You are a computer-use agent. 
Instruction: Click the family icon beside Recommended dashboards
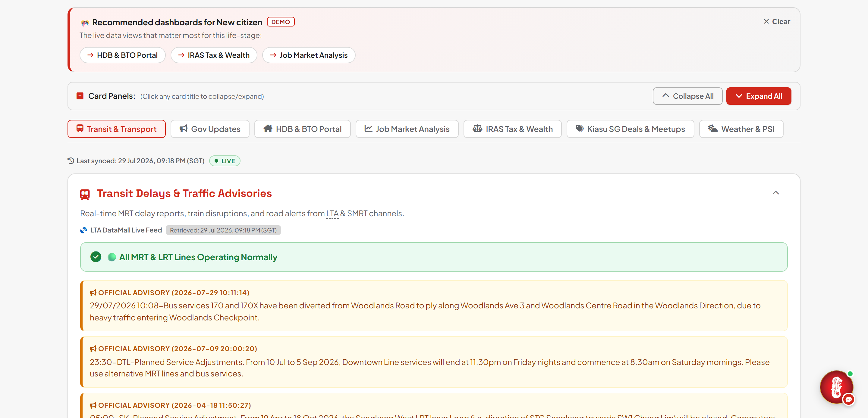click(x=85, y=23)
